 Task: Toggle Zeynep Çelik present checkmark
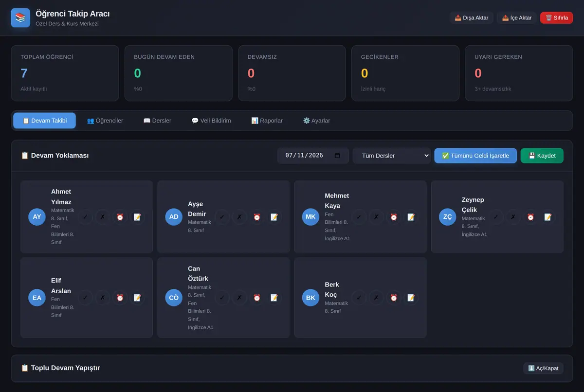click(x=495, y=217)
